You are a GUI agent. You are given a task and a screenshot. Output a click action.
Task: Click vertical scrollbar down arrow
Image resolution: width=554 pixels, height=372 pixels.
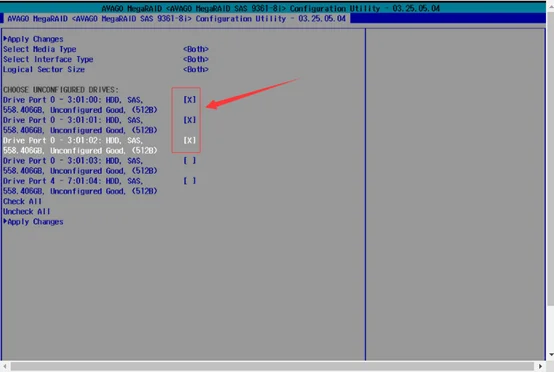550,354
